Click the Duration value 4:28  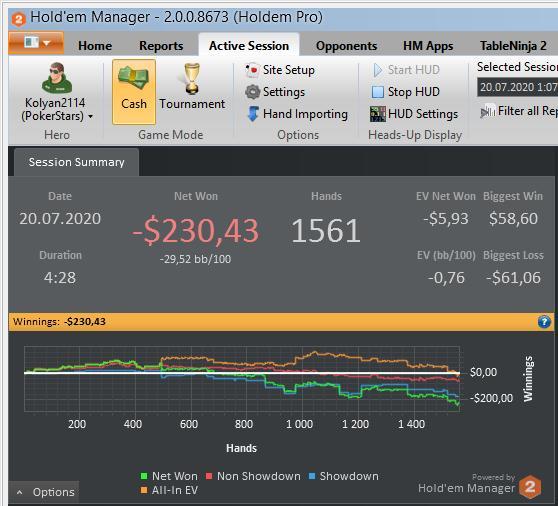click(60, 278)
